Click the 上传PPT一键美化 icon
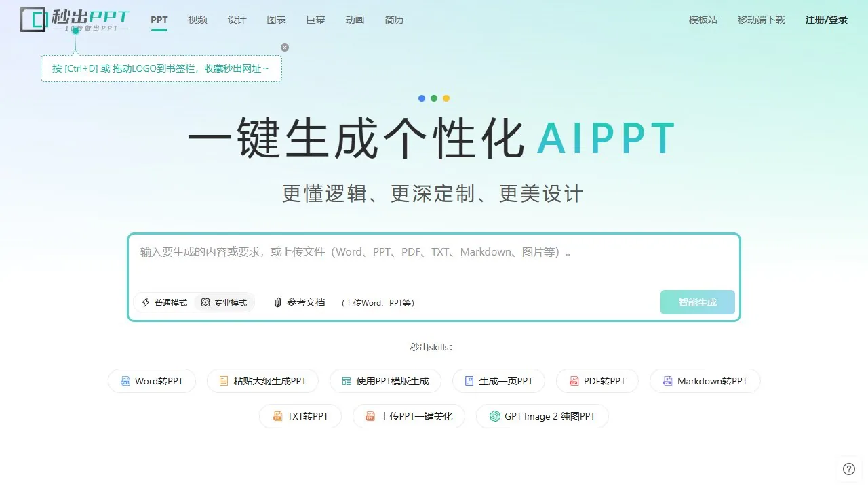 pyautogui.click(x=370, y=416)
